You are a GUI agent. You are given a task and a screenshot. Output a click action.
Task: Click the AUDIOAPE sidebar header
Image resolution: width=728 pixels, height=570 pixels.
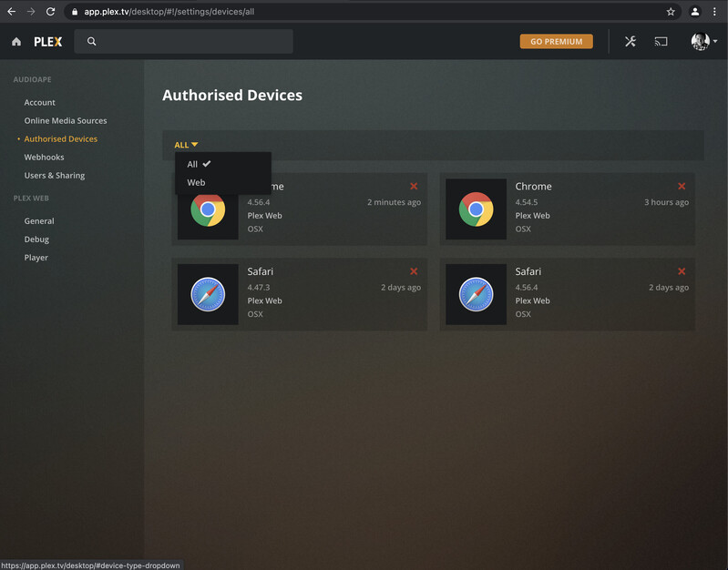pos(32,79)
